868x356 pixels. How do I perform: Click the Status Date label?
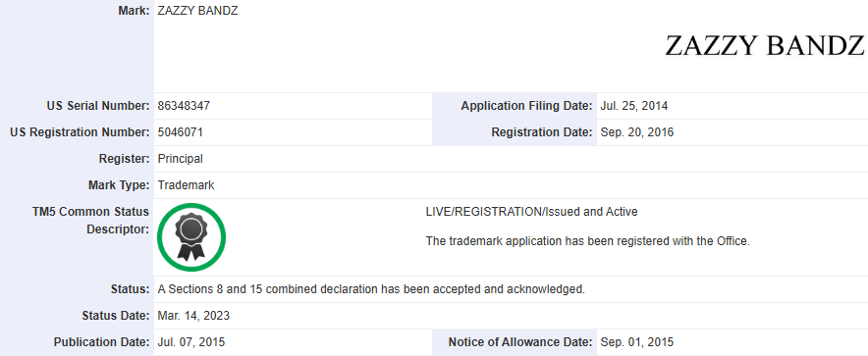(116, 316)
